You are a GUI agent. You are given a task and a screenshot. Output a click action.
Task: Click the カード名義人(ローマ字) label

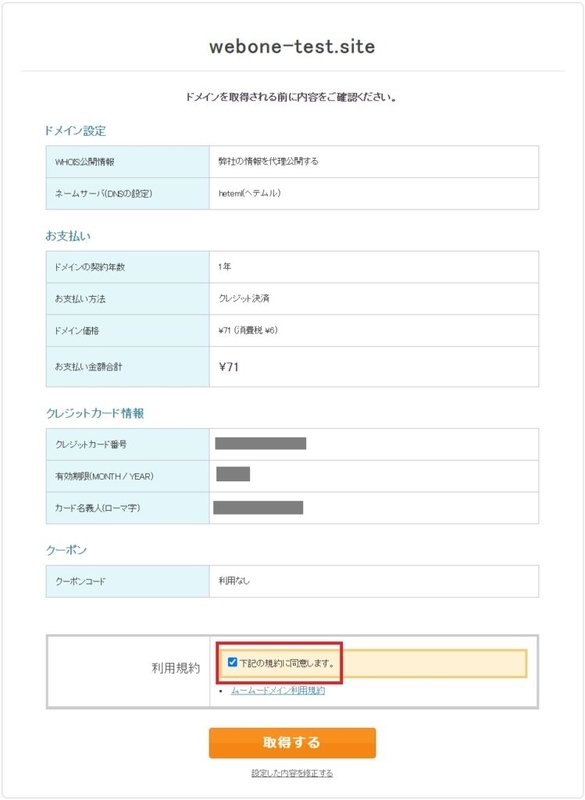pyautogui.click(x=97, y=508)
